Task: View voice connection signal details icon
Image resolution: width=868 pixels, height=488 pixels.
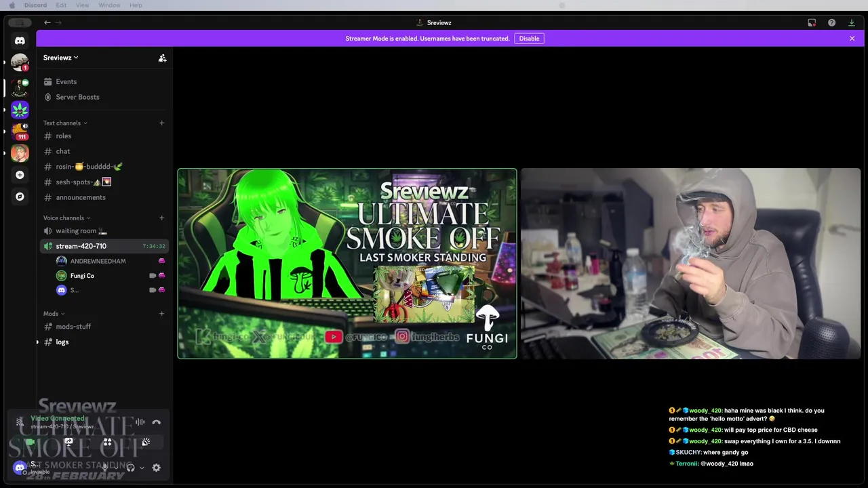Action: (x=20, y=422)
